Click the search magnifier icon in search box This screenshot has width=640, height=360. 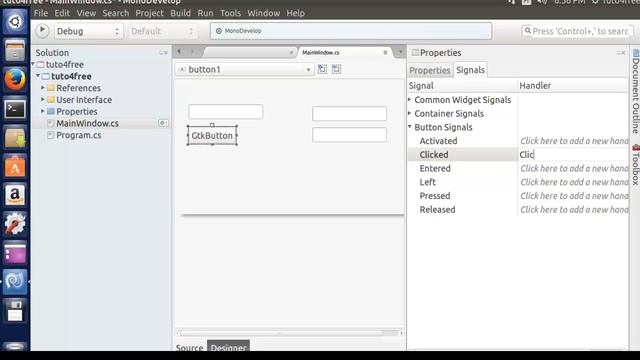tap(527, 31)
